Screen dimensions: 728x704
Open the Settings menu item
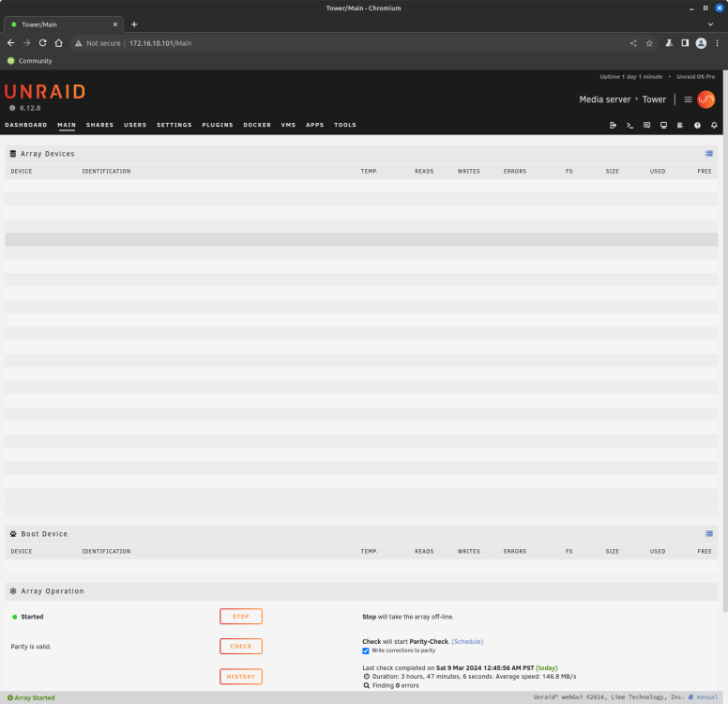(174, 125)
